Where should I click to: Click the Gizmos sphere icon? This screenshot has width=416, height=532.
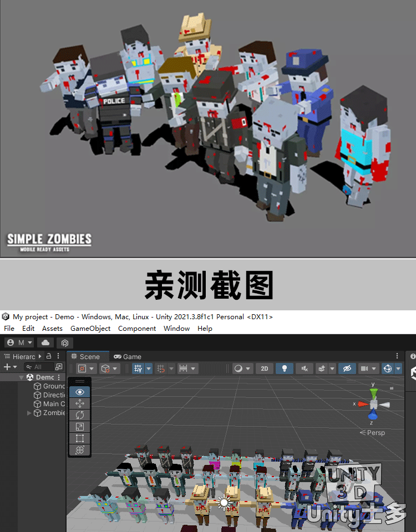(388, 369)
